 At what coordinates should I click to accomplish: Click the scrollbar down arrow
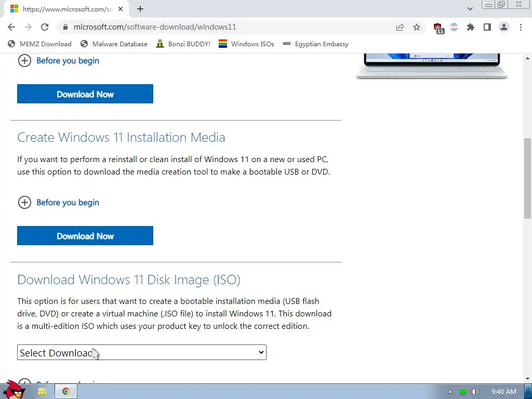[528, 379]
